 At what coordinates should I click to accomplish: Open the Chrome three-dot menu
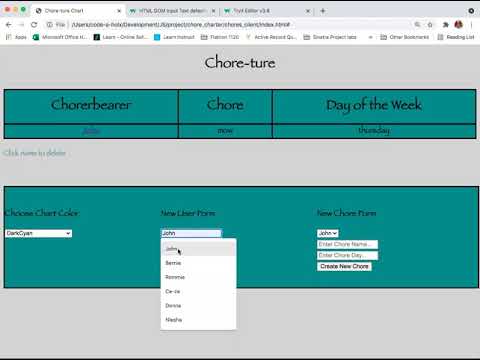tap(471, 25)
